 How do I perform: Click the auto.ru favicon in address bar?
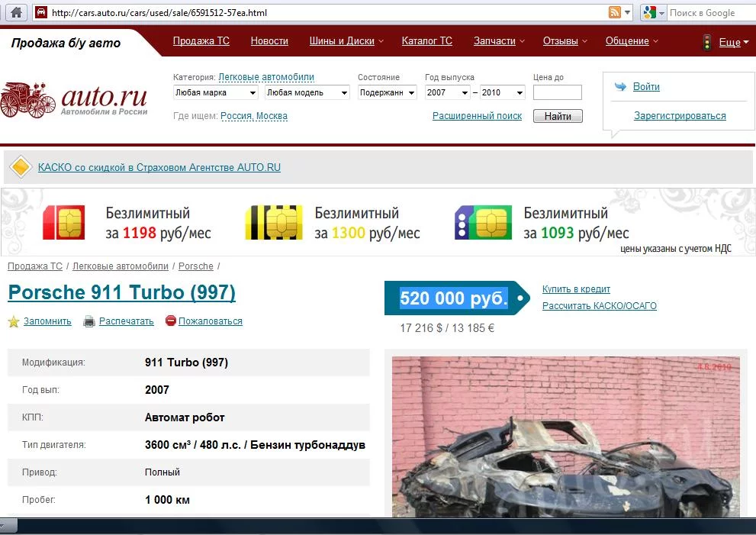(41, 12)
